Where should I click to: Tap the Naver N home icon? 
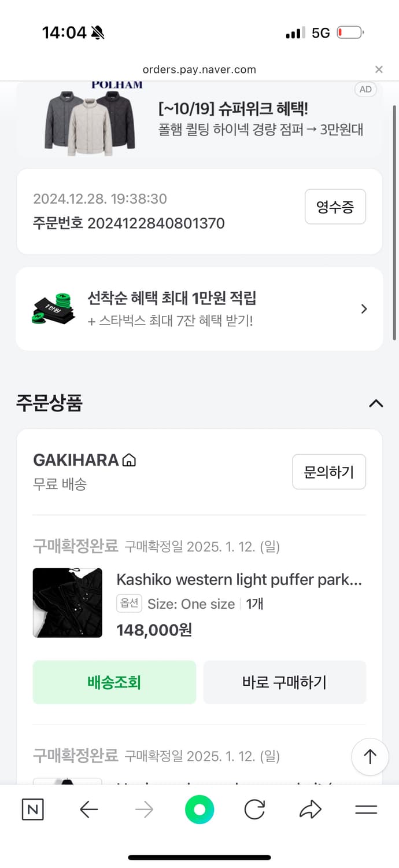[32, 810]
